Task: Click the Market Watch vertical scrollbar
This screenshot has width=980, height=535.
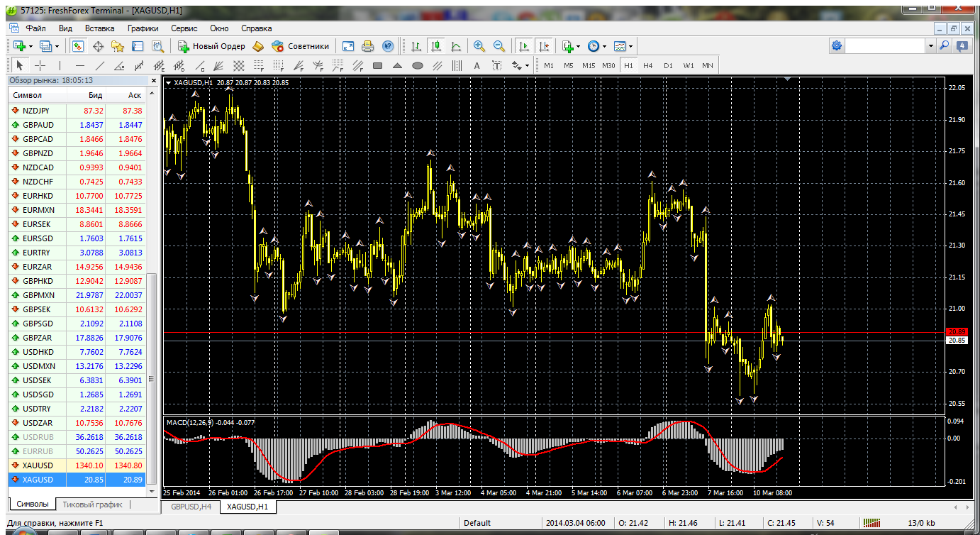Action: tap(151, 355)
